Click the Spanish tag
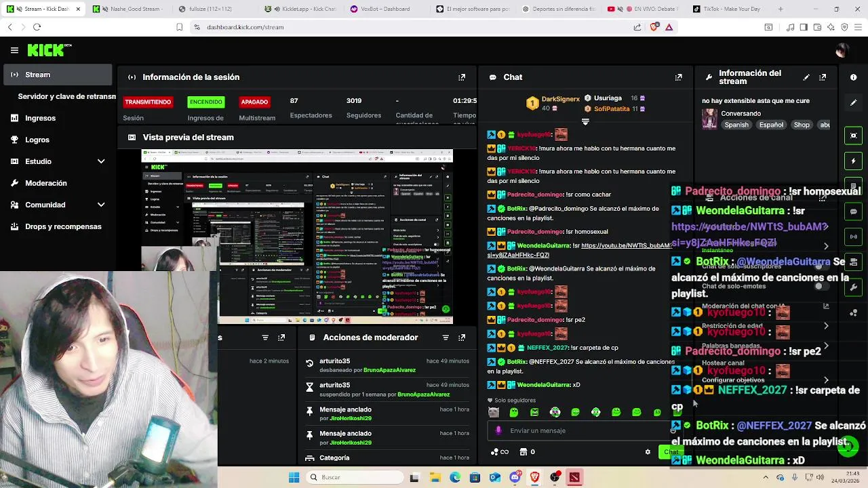 point(736,125)
